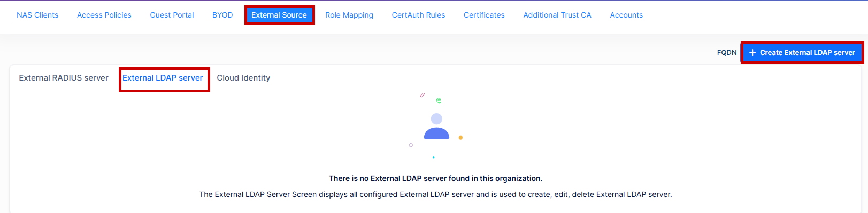Open the Cloud Identity sub-tab
The image size is (868, 213).
243,78
